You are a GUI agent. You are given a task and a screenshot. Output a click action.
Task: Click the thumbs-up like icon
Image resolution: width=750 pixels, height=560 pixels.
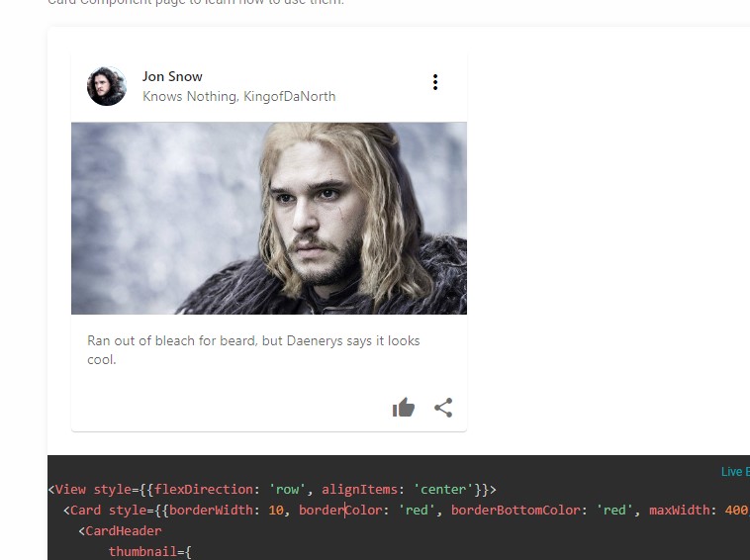[x=404, y=408]
